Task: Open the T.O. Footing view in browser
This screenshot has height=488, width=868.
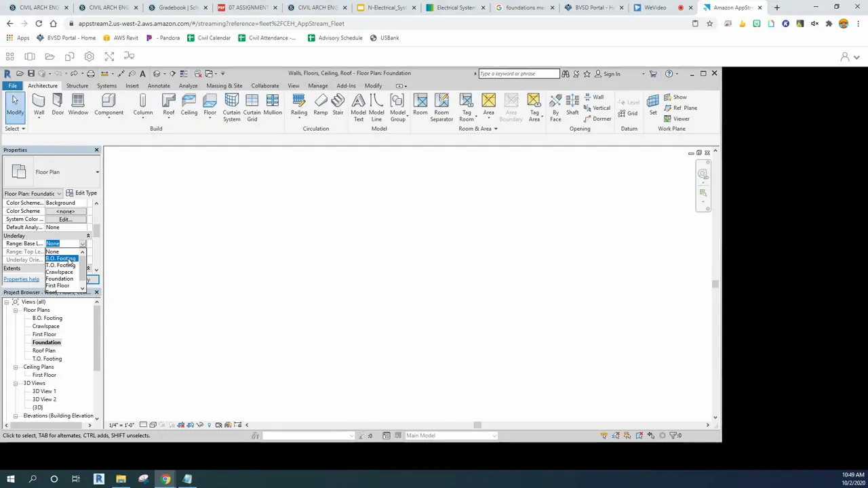Action: pos(47,359)
